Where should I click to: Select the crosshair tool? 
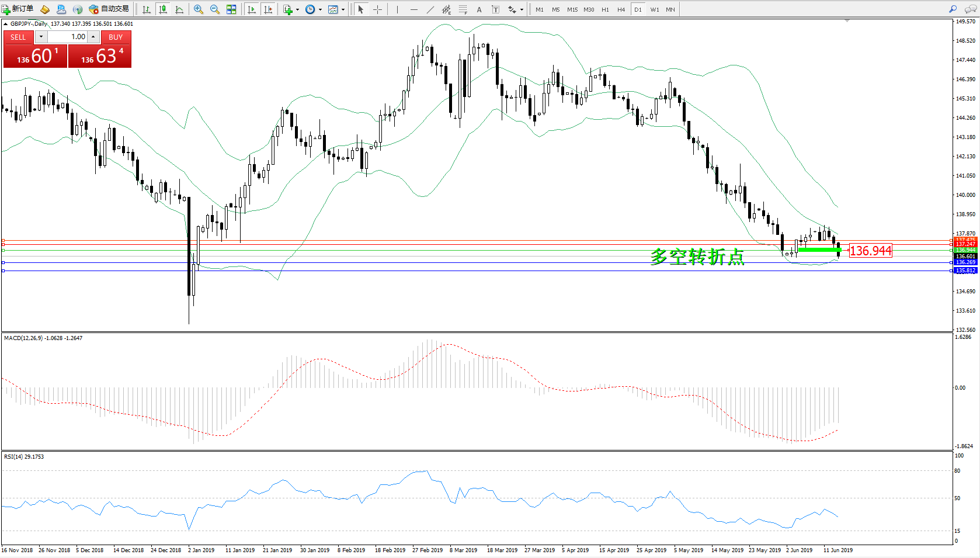[377, 9]
